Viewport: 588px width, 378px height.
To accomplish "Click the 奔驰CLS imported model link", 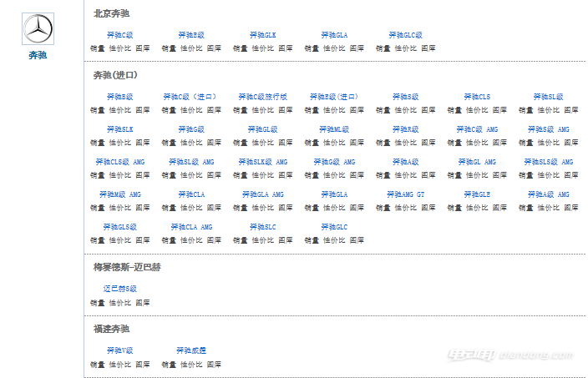I will 477,97.
